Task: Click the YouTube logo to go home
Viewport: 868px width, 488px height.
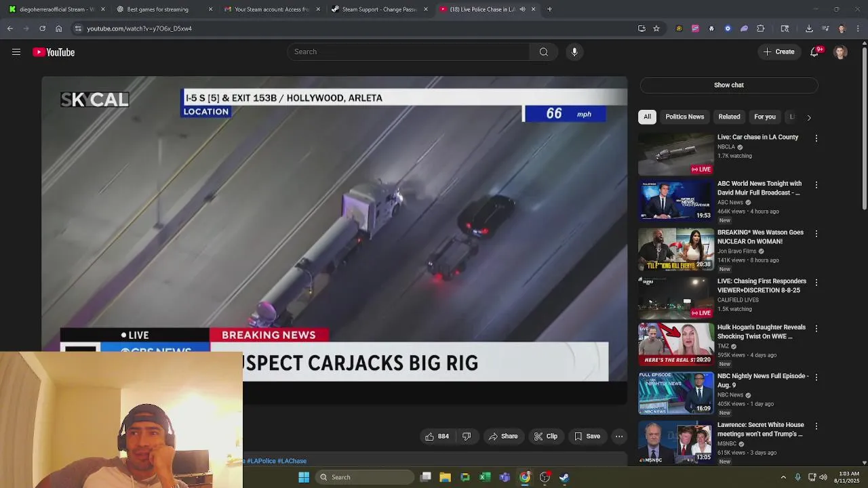Action: [x=54, y=52]
